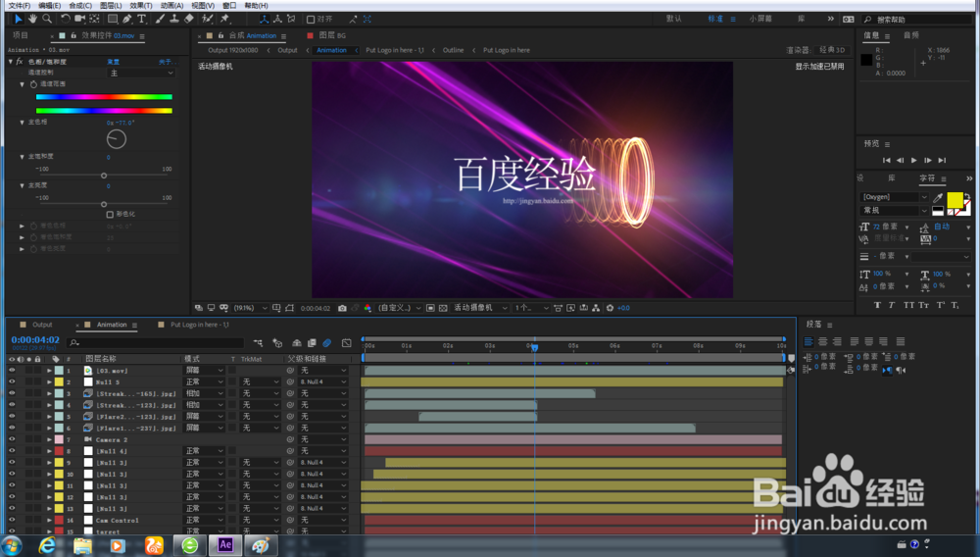Select the Roto Brush tool
Screen dimensions: 980x557
click(208, 19)
